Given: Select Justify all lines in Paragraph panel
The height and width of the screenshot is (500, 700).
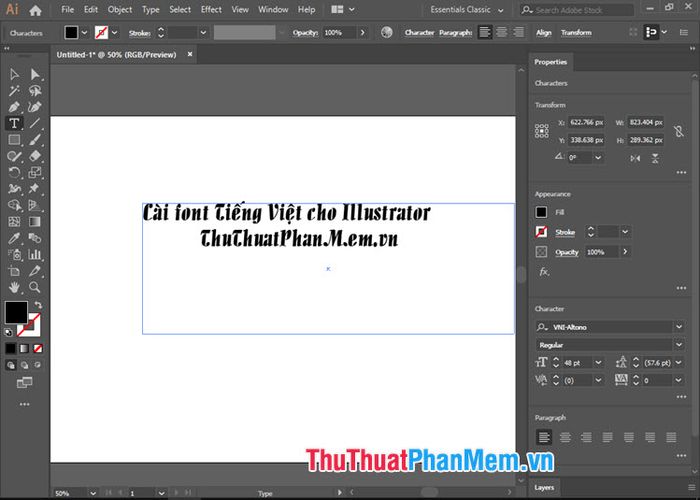Looking at the screenshot, I should (671, 437).
